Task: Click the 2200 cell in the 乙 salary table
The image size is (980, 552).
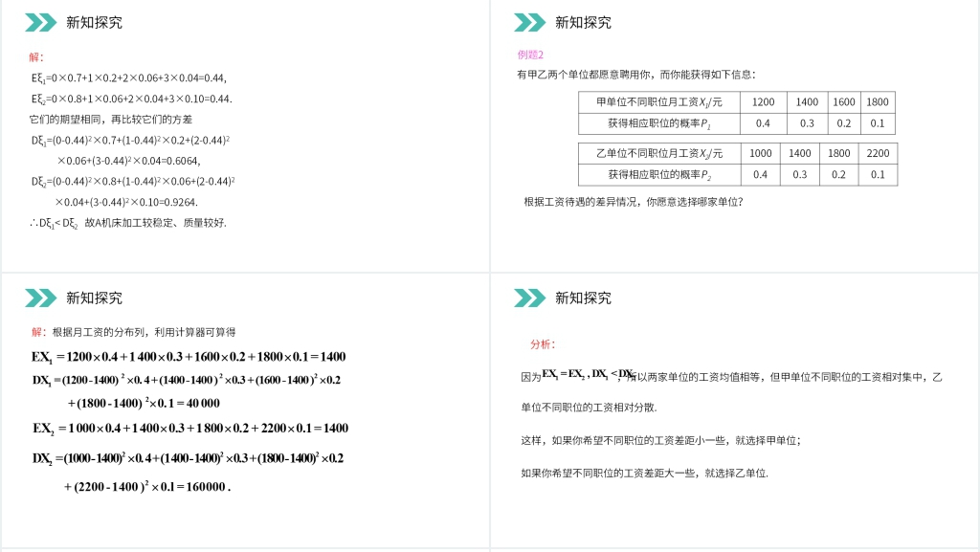Action: point(879,154)
